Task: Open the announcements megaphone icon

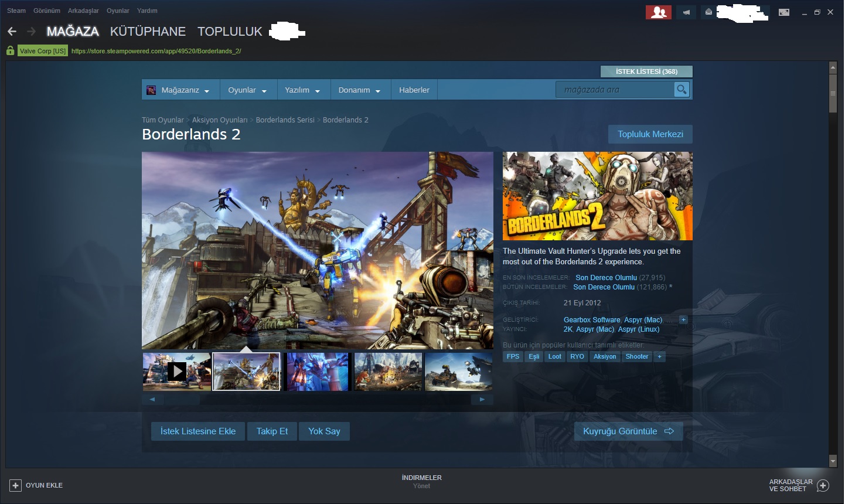Action: (x=686, y=12)
